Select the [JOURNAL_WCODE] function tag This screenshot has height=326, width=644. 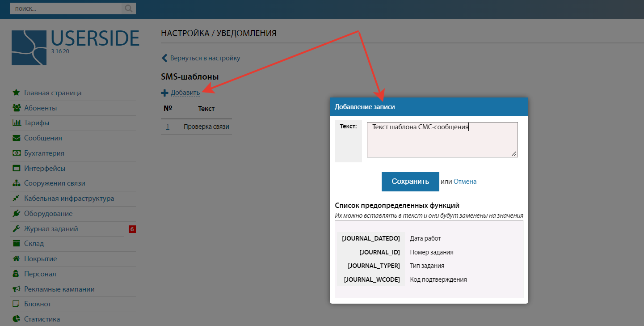pos(372,279)
